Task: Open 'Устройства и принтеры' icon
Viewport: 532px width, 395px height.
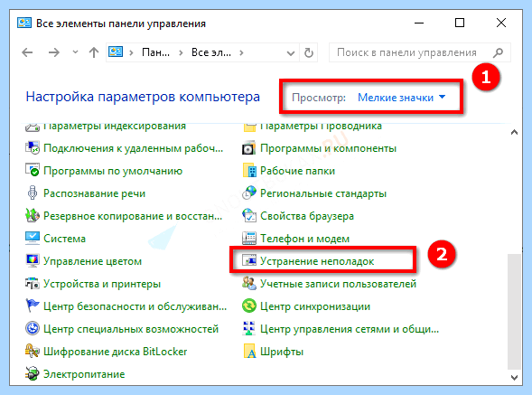Action: [x=33, y=283]
